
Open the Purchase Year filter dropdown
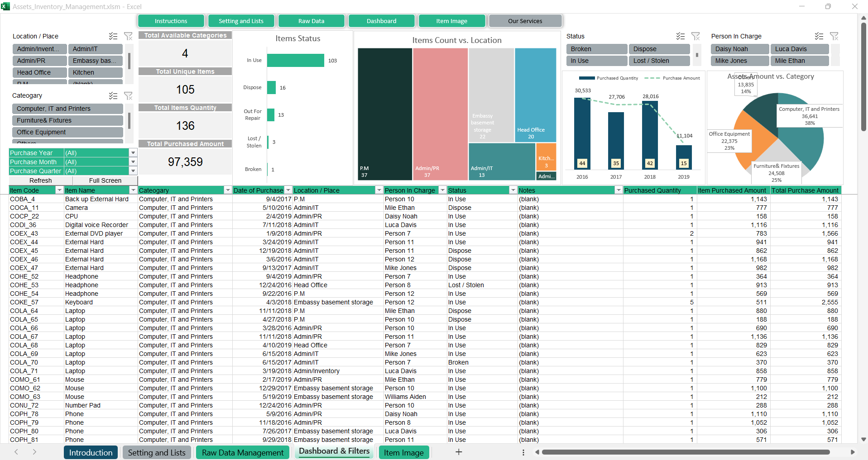pos(133,153)
